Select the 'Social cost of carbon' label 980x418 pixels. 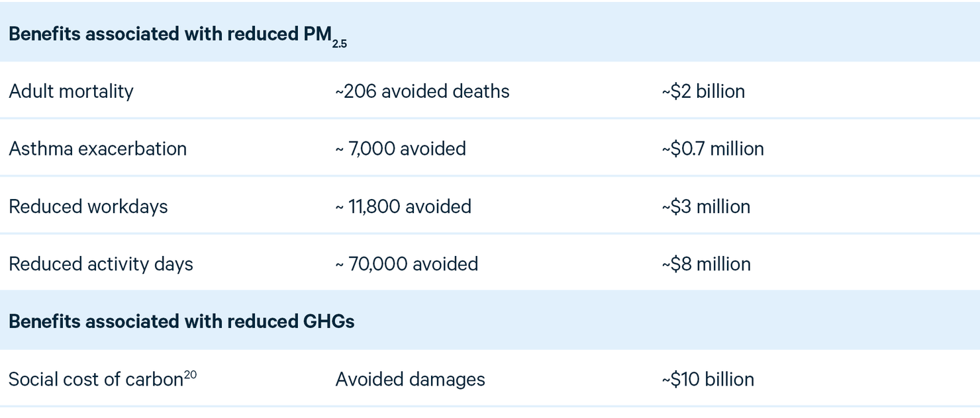95,380
